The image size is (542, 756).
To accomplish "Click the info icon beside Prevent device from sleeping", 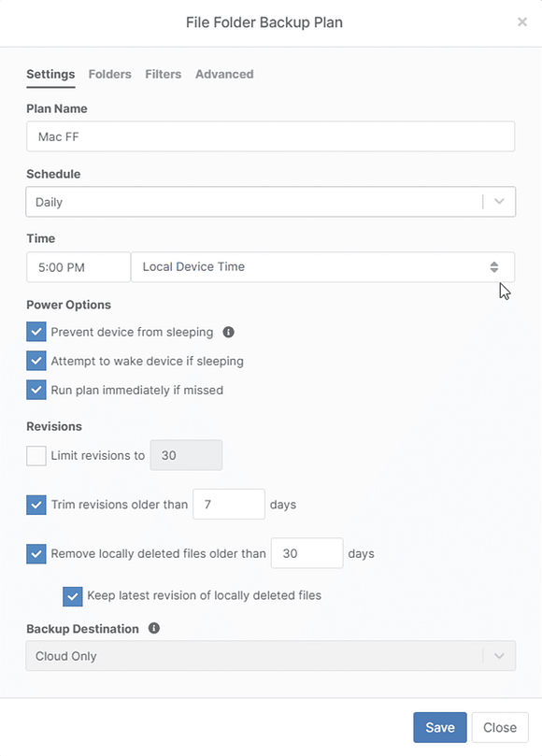I will click(x=229, y=332).
